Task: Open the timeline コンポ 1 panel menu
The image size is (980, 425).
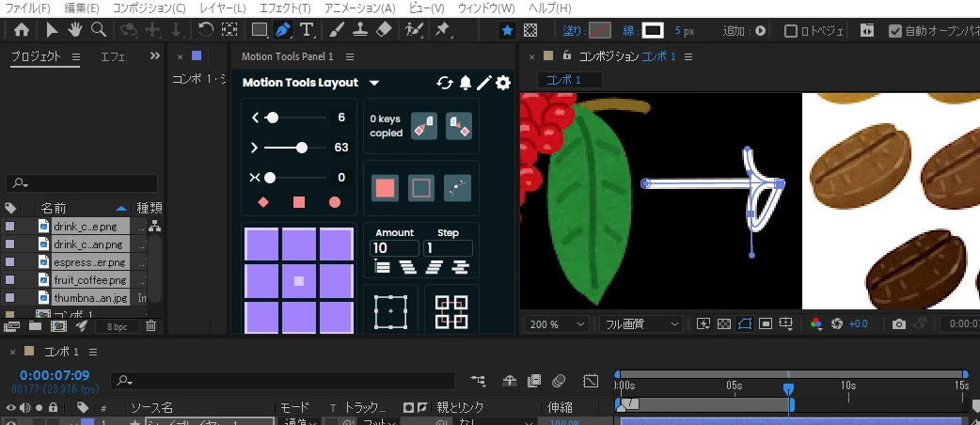Action: [x=92, y=352]
